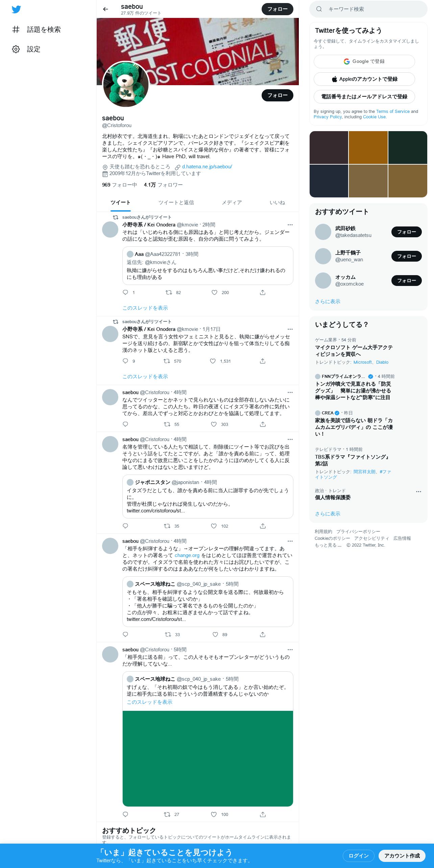Retweet the tweet with 35 retweets
The width and height of the screenshot is (434, 868).
coord(167,526)
